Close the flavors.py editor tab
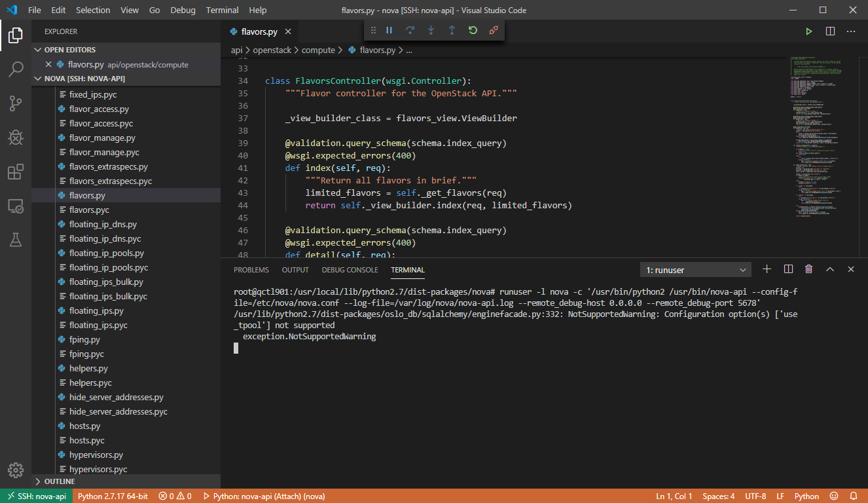The width and height of the screenshot is (868, 503). pos(288,31)
